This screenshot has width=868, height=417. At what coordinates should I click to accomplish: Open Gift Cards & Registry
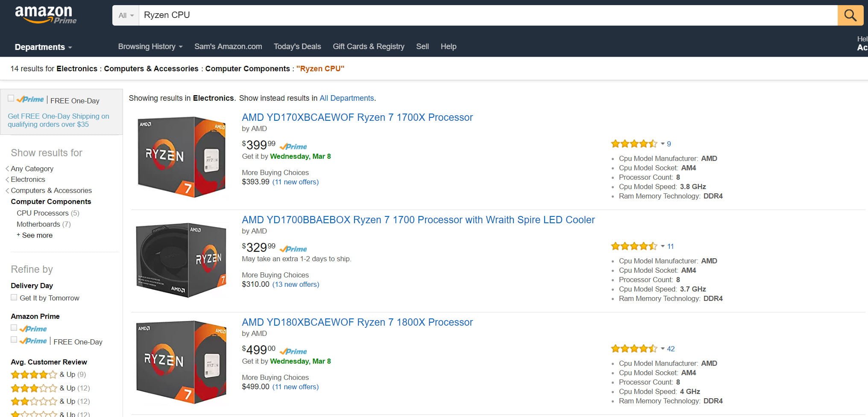[369, 47]
